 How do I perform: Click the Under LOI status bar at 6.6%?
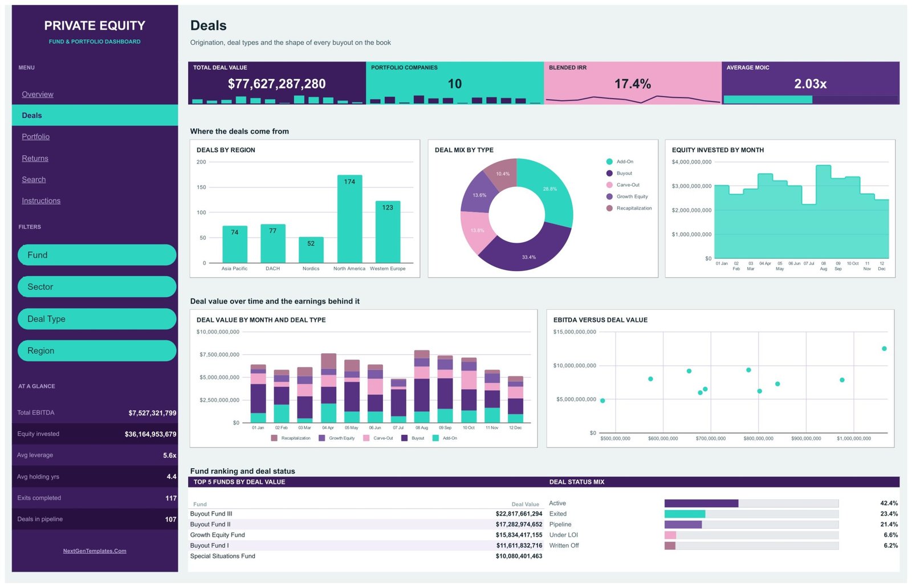tap(670, 535)
